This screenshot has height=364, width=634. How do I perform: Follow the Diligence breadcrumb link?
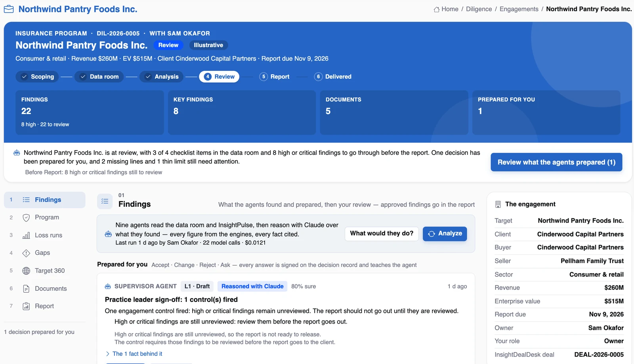click(479, 9)
